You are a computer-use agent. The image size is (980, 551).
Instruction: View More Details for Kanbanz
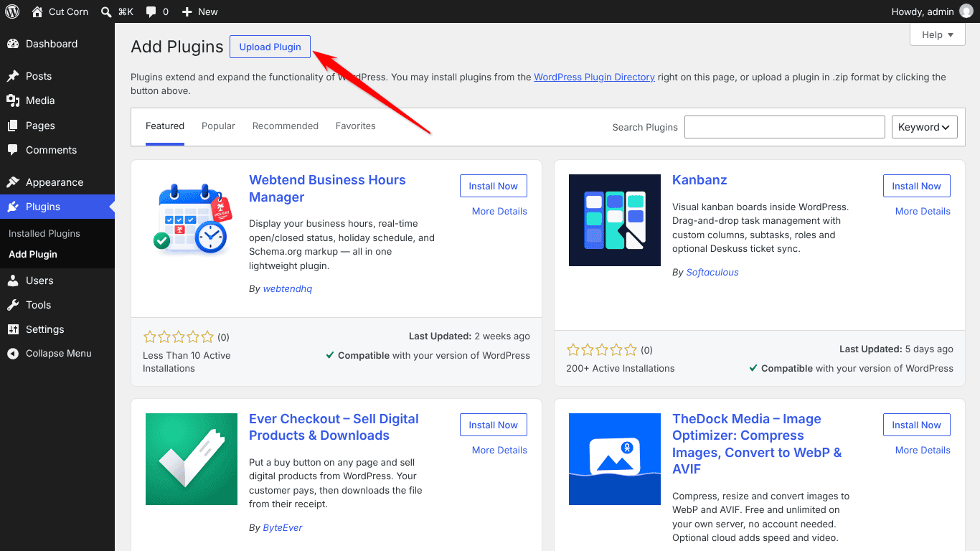923,211
